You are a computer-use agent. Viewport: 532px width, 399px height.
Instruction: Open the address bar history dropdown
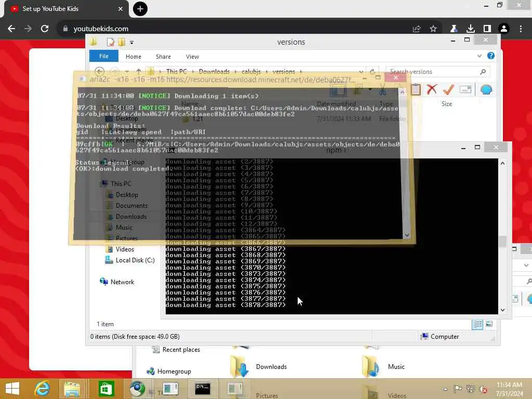pyautogui.click(x=361, y=72)
